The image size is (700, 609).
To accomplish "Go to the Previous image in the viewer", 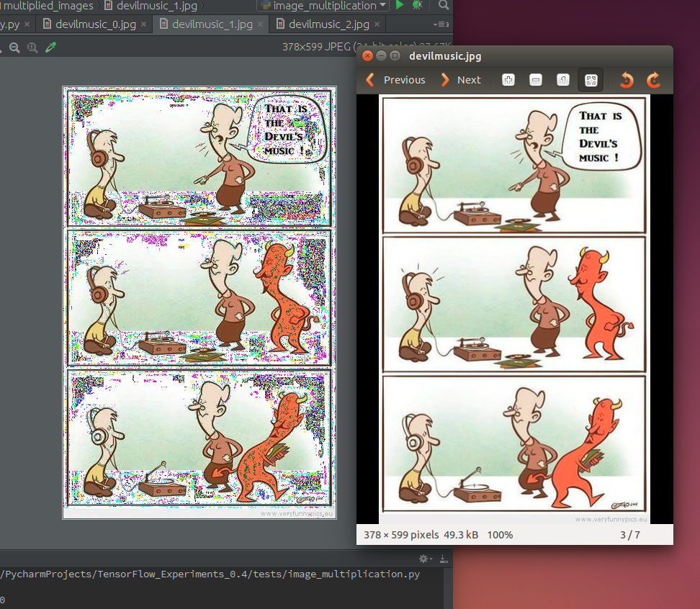I will tap(396, 80).
